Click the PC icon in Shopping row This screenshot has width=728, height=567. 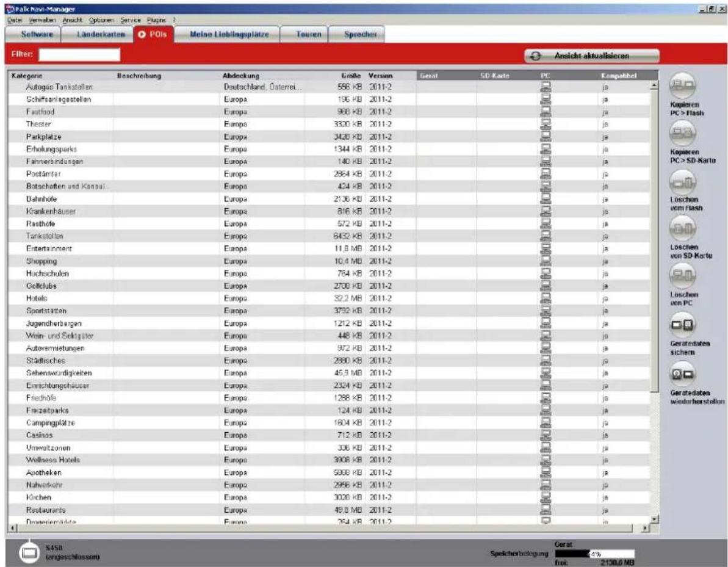pyautogui.click(x=546, y=261)
